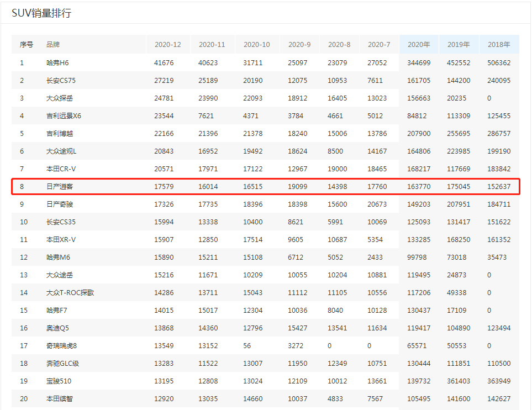Click the 2020-12 column header
The height and width of the screenshot is (410, 532).
tap(167, 44)
